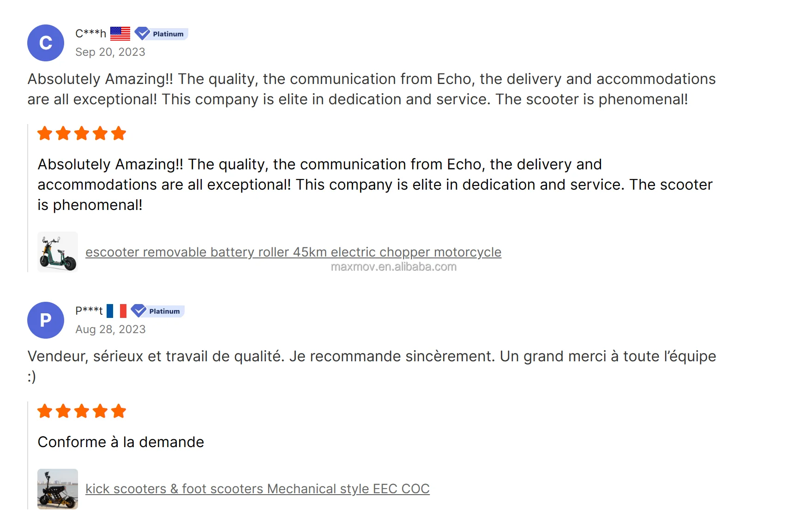Click the indented "Absolutely Amazing!!" quoted review text
Image resolution: width=787 pixels, height=532 pixels.
coord(375,185)
